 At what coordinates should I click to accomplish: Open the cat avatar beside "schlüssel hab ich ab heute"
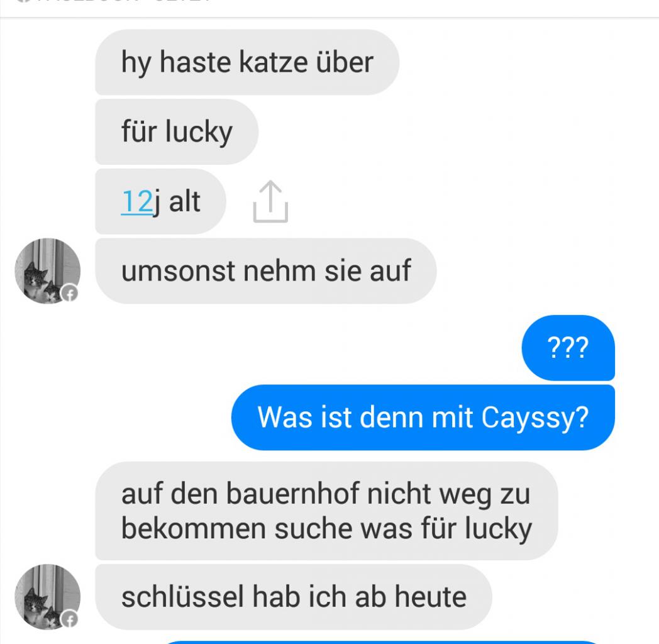pyautogui.click(x=48, y=597)
